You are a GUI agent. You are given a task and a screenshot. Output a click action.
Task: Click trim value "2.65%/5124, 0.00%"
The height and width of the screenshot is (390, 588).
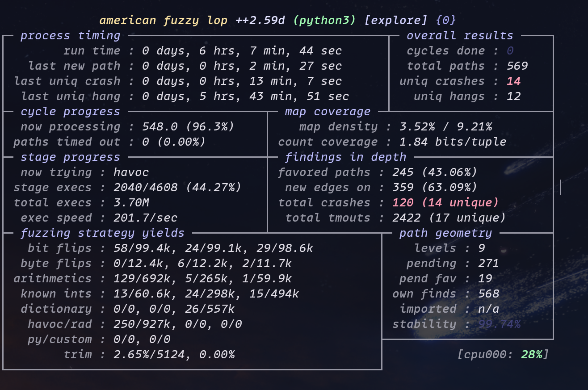click(x=174, y=355)
